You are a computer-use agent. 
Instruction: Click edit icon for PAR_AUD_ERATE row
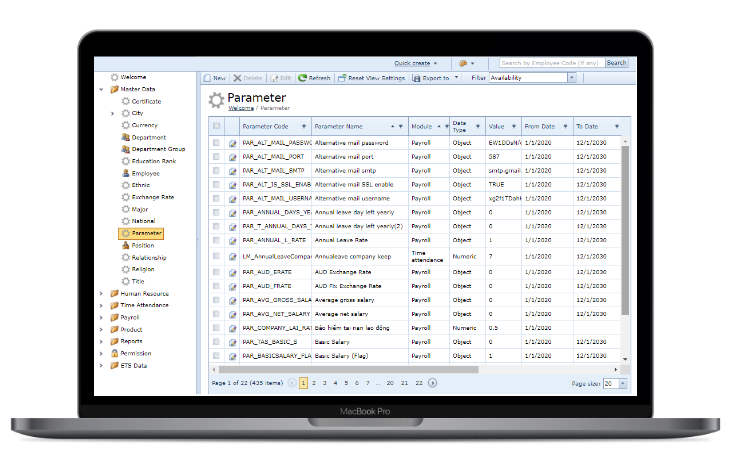coord(232,272)
